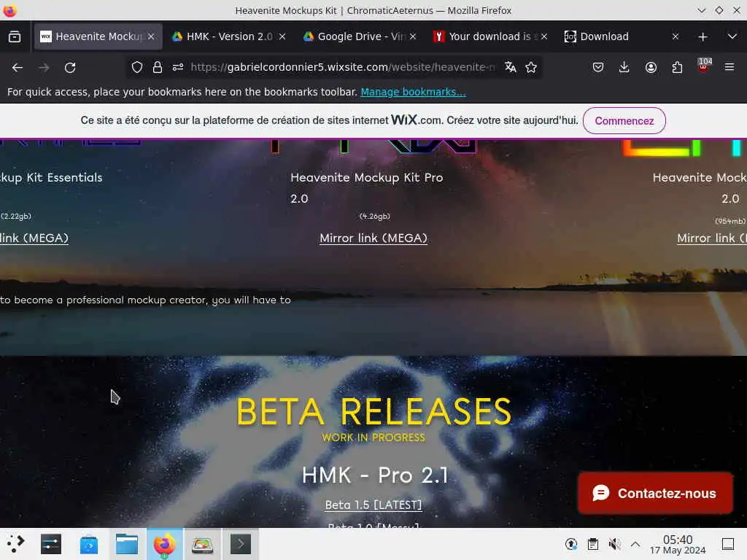
Task: Open Beta 1.5 [LATEST] link
Action: tap(373, 505)
